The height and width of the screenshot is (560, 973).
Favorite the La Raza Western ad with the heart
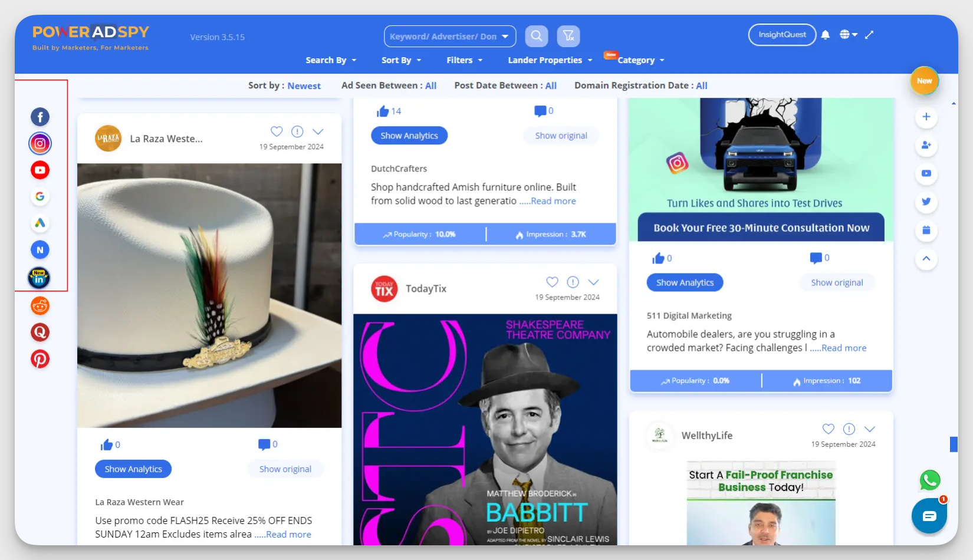tap(277, 131)
